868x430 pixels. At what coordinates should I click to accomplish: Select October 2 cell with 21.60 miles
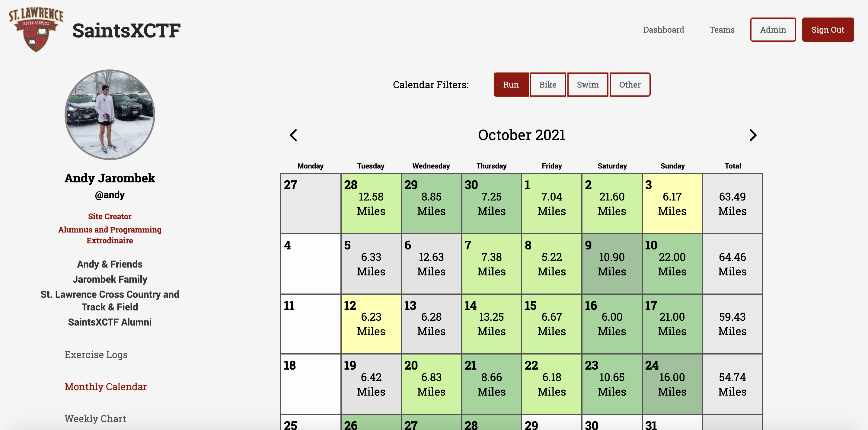611,203
